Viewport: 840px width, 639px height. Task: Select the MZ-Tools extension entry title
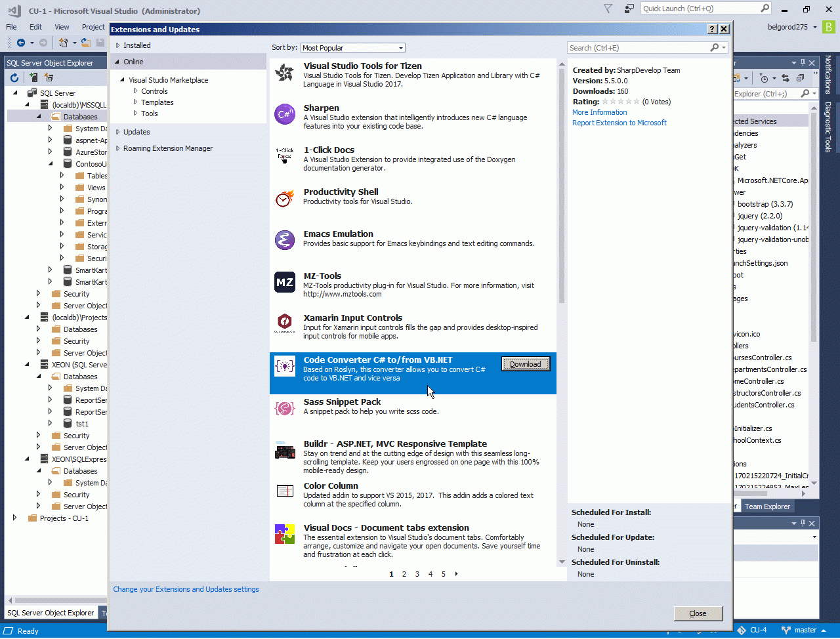pos(322,276)
